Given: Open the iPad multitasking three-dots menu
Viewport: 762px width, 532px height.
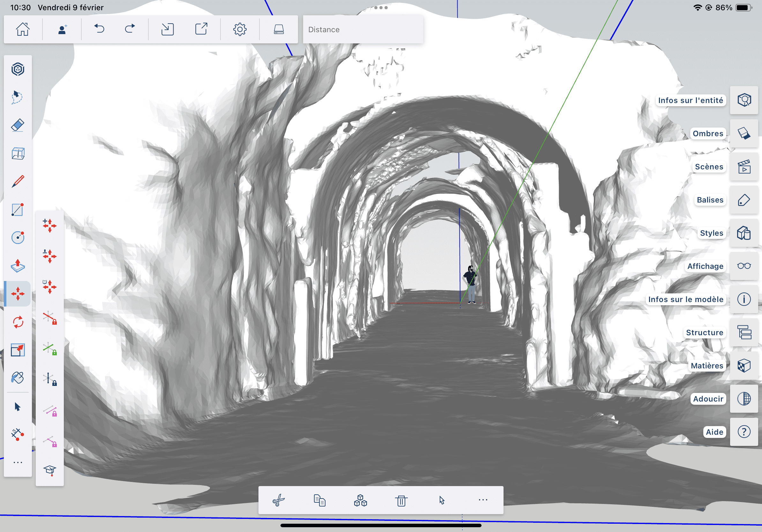Looking at the screenshot, I should [381, 7].
